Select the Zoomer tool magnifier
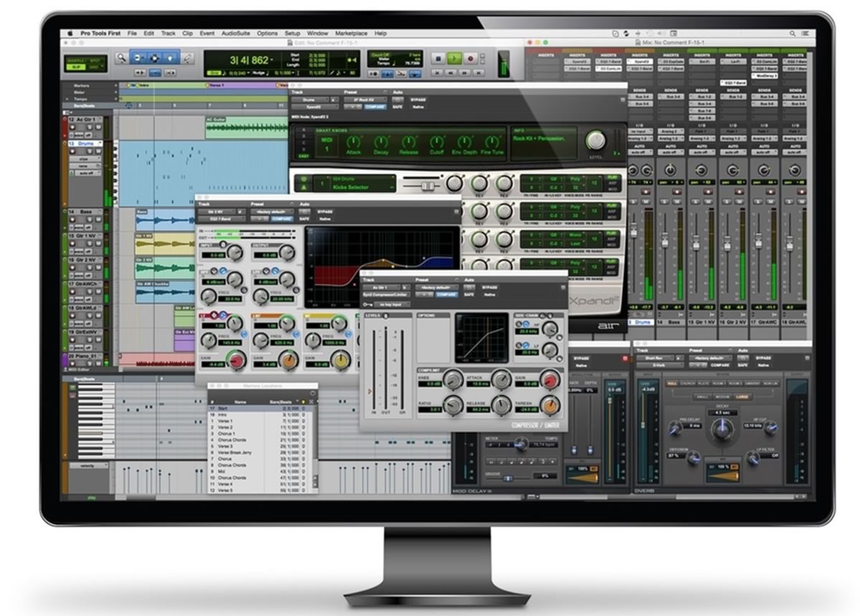The width and height of the screenshot is (860, 616). pyautogui.click(x=123, y=58)
